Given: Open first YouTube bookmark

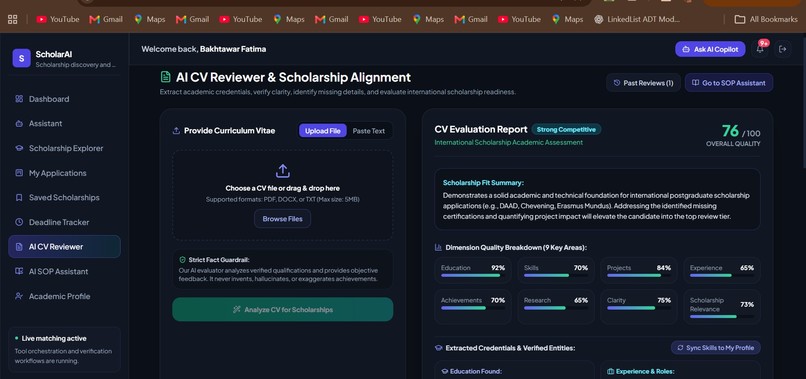Looking at the screenshot, I should 58,19.
